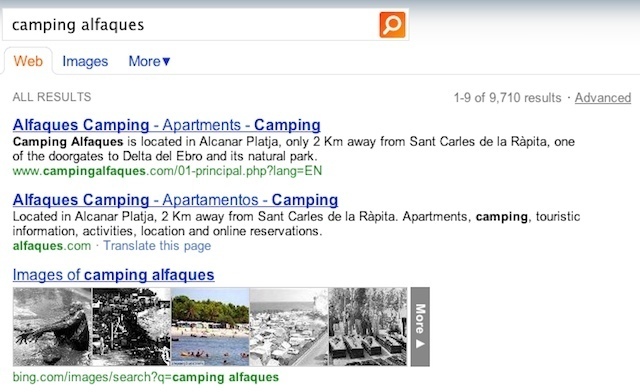
Task: Switch to the Web tab
Action: (28, 61)
